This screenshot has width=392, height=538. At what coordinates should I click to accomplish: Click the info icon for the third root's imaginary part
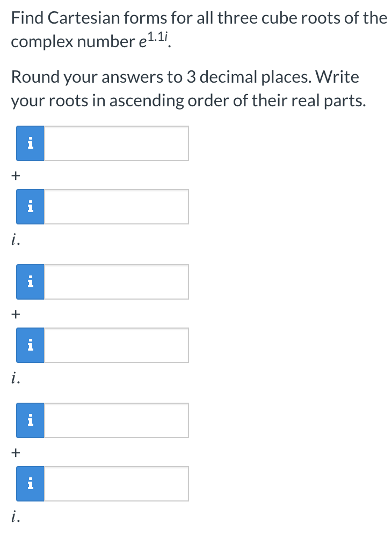pyautogui.click(x=30, y=483)
